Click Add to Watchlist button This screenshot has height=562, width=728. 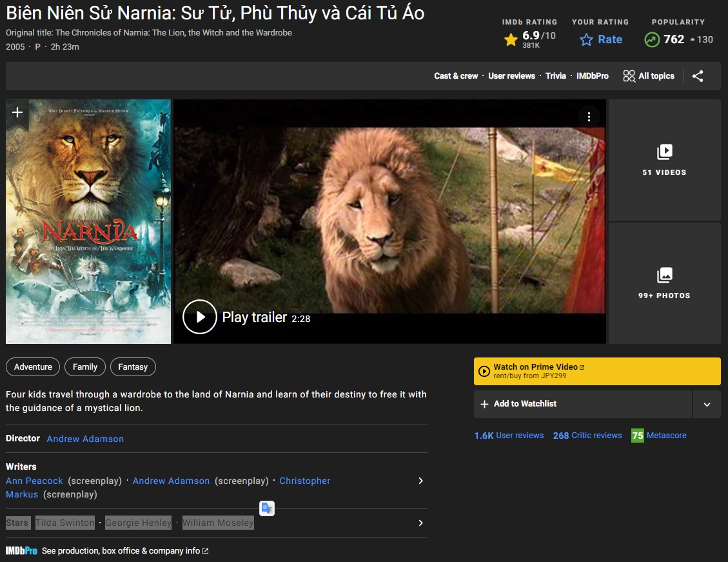coord(583,404)
